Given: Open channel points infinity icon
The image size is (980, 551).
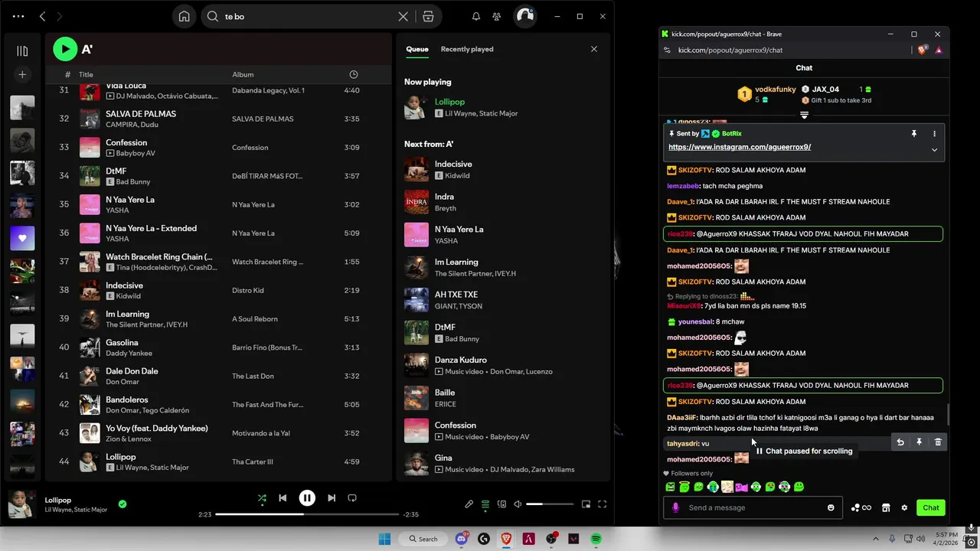Looking at the screenshot, I should (x=861, y=507).
